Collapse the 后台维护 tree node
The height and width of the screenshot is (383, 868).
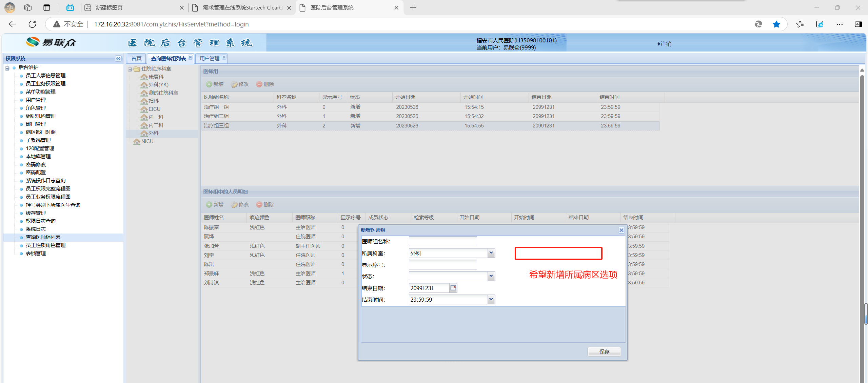point(7,68)
